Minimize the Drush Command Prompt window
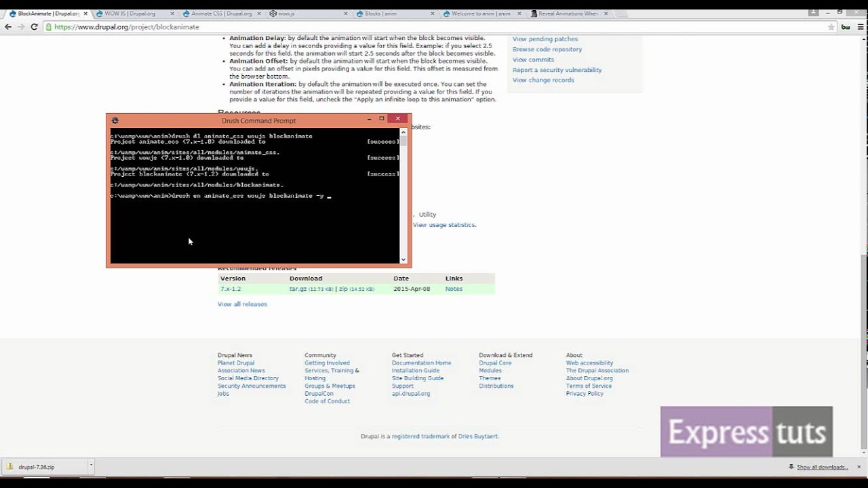 (x=370, y=119)
